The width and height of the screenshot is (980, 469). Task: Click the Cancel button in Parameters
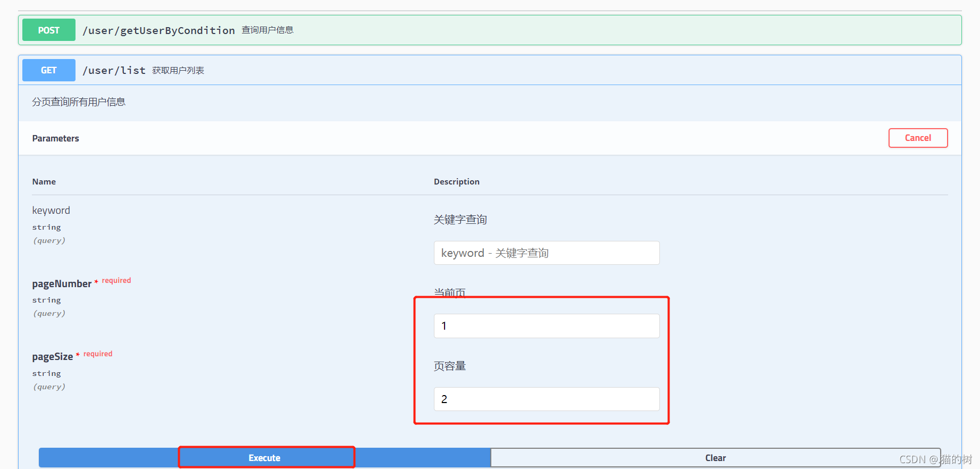click(918, 138)
